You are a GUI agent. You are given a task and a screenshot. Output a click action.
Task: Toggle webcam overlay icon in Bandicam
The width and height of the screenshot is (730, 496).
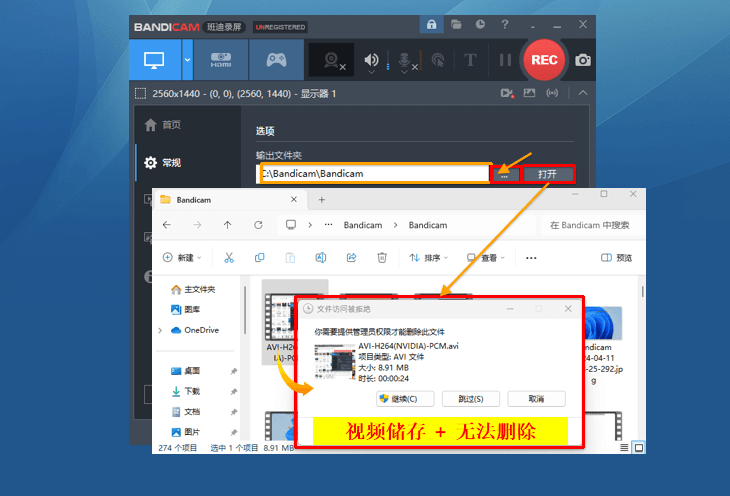(x=331, y=60)
